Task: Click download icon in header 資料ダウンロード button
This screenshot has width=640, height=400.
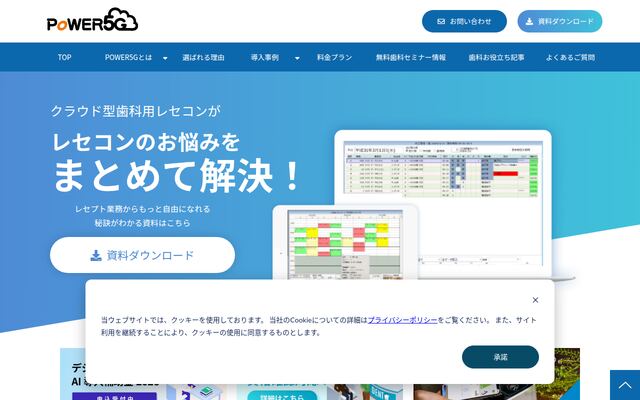Action: pos(529,22)
